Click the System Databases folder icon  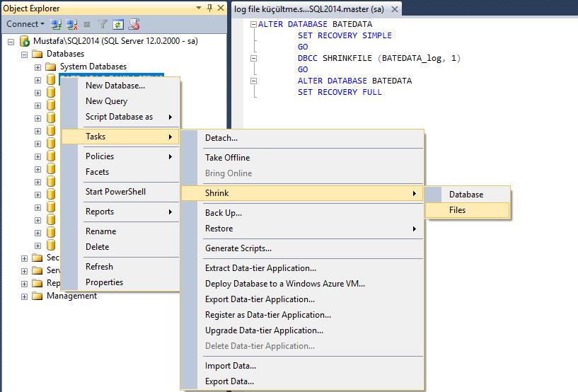coord(50,67)
